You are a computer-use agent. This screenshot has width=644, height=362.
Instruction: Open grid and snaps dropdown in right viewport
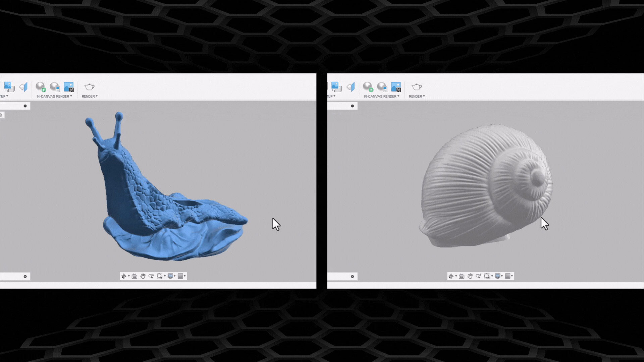509,276
